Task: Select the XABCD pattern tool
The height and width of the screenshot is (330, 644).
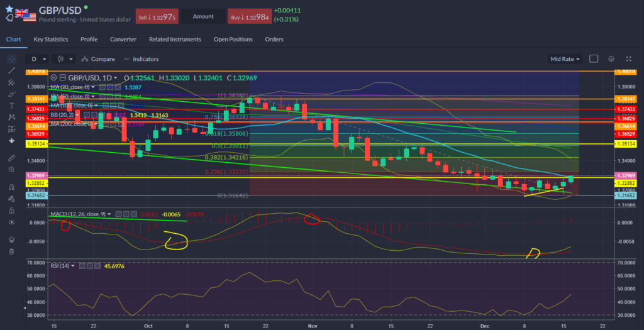Action: pyautogui.click(x=11, y=118)
